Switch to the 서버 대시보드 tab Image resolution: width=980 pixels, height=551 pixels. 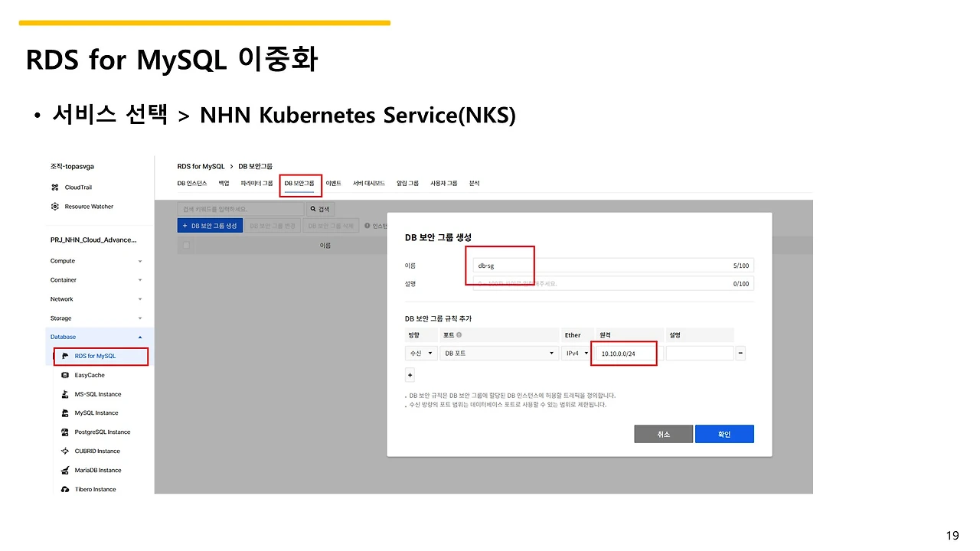(369, 184)
